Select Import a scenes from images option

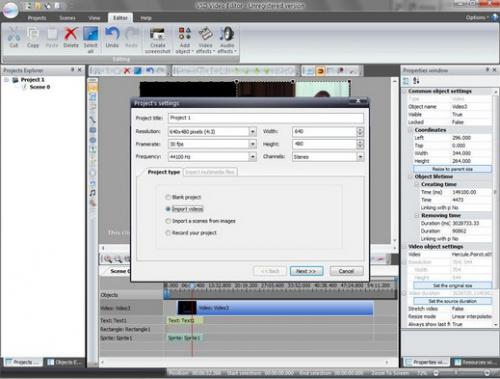(x=168, y=221)
